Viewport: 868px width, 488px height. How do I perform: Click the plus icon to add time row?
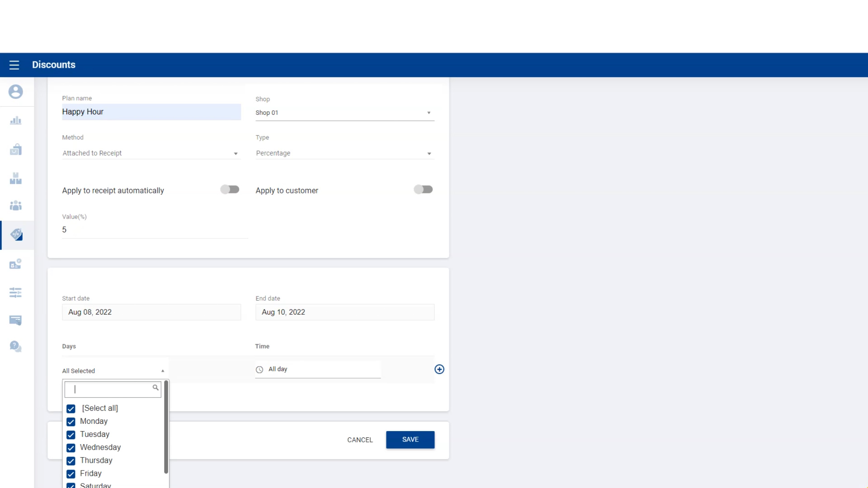439,369
